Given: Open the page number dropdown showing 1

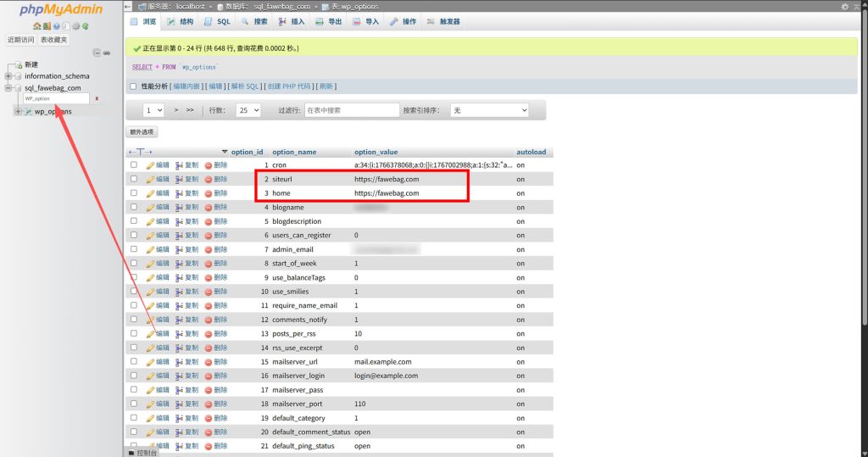Looking at the screenshot, I should [x=153, y=110].
